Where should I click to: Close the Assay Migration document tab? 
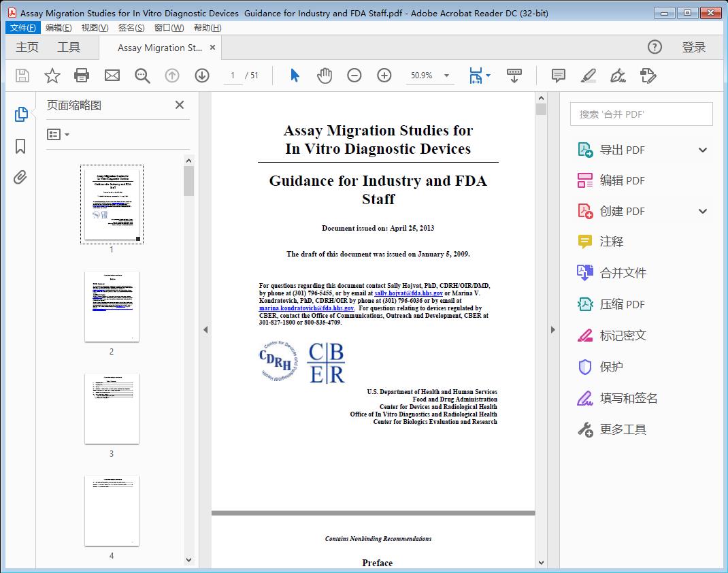point(213,48)
